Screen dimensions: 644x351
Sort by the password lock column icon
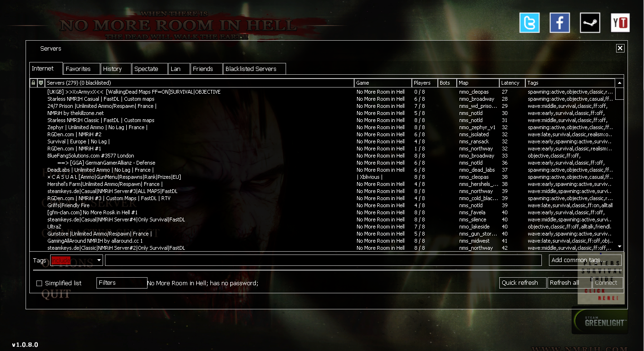pos(33,83)
